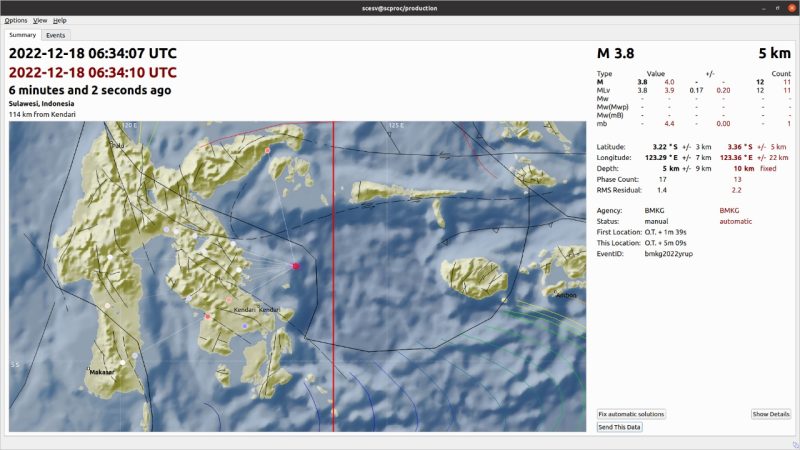The height and width of the screenshot is (450, 800).
Task: Click the red epicenter marker on the map
Action: 295,265
